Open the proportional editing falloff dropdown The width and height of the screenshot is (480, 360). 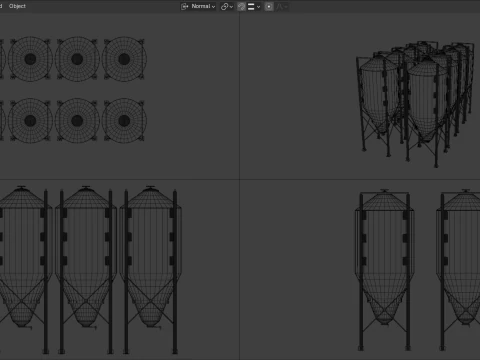coord(282,6)
